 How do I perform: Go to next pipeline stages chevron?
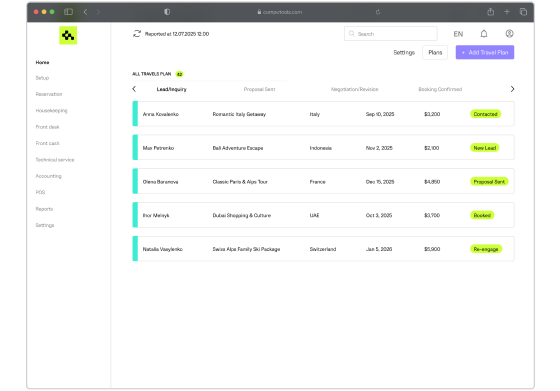(512, 89)
